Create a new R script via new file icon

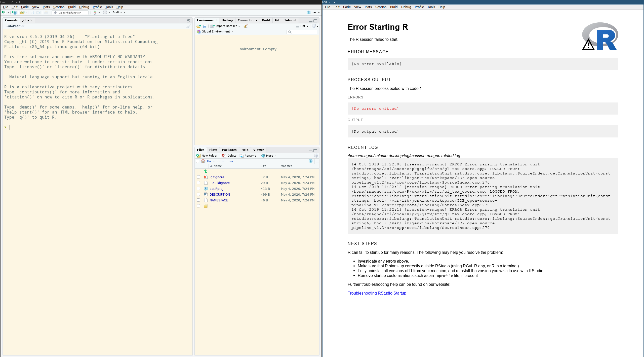[4, 12]
